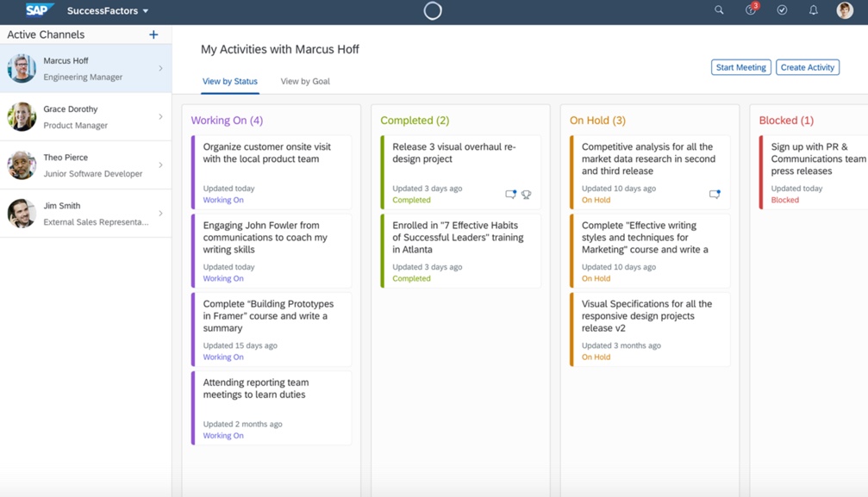Image resolution: width=868 pixels, height=497 pixels.
Task: Open your profile avatar menu
Action: click(x=843, y=10)
